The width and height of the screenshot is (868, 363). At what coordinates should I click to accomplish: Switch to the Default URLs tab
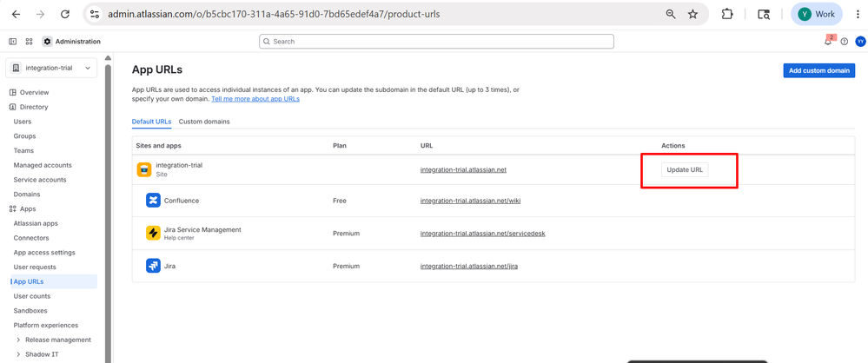click(152, 122)
